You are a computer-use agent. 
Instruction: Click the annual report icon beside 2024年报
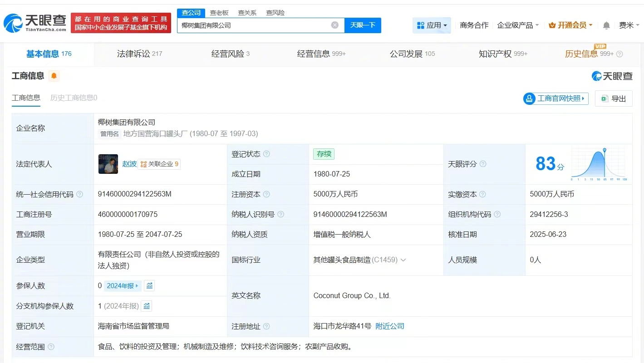pos(149,285)
